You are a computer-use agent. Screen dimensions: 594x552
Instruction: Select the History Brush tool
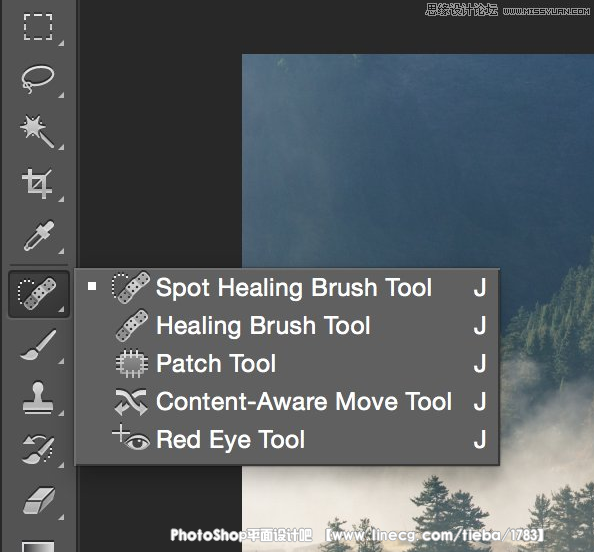[38, 449]
